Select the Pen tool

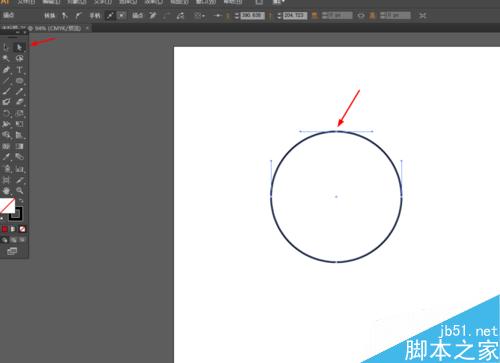[6, 70]
